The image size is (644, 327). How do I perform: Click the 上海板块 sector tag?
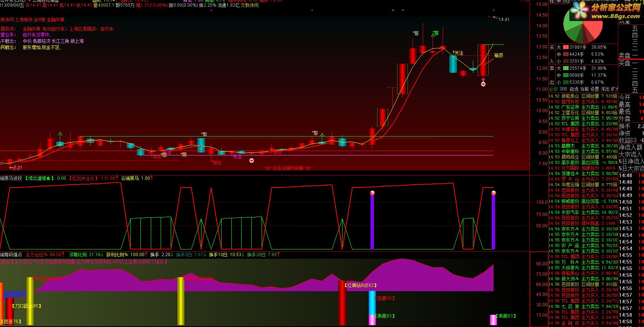[x=24, y=20]
